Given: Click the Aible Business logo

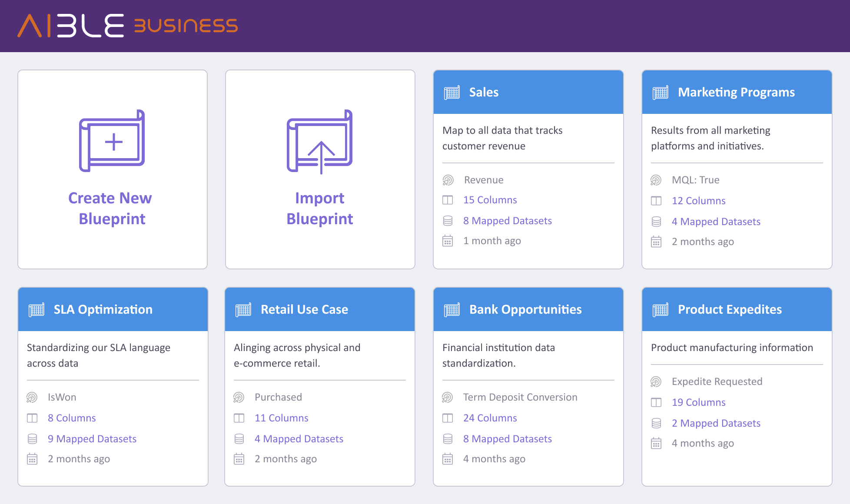Looking at the screenshot, I should click(127, 26).
